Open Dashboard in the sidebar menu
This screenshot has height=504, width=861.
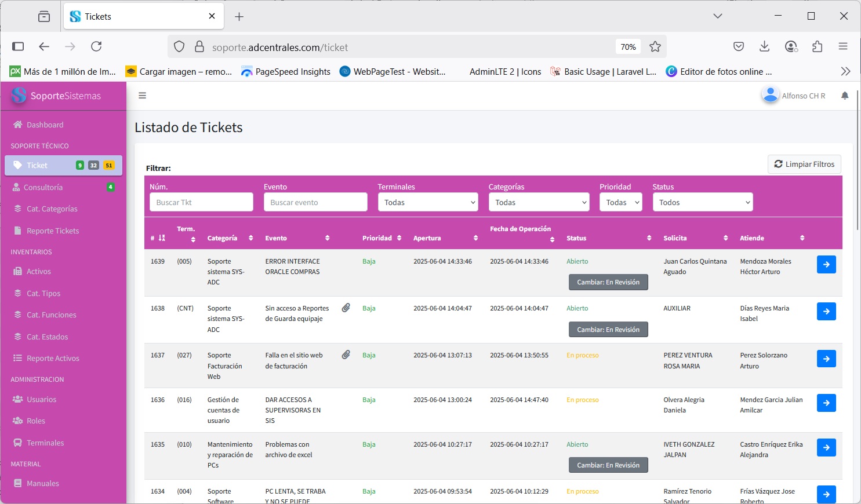pyautogui.click(x=45, y=125)
